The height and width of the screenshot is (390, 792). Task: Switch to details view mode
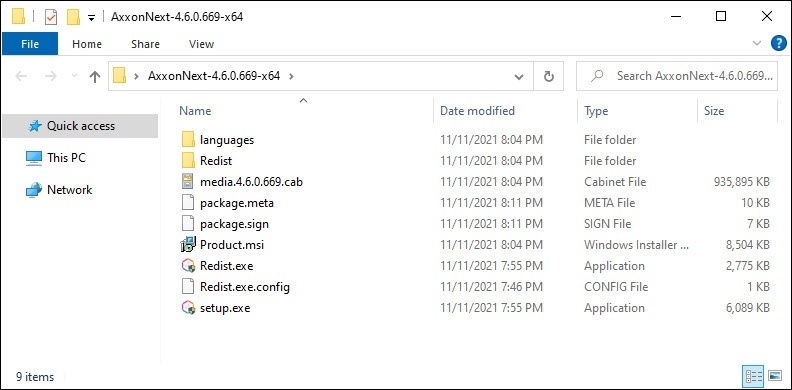754,376
